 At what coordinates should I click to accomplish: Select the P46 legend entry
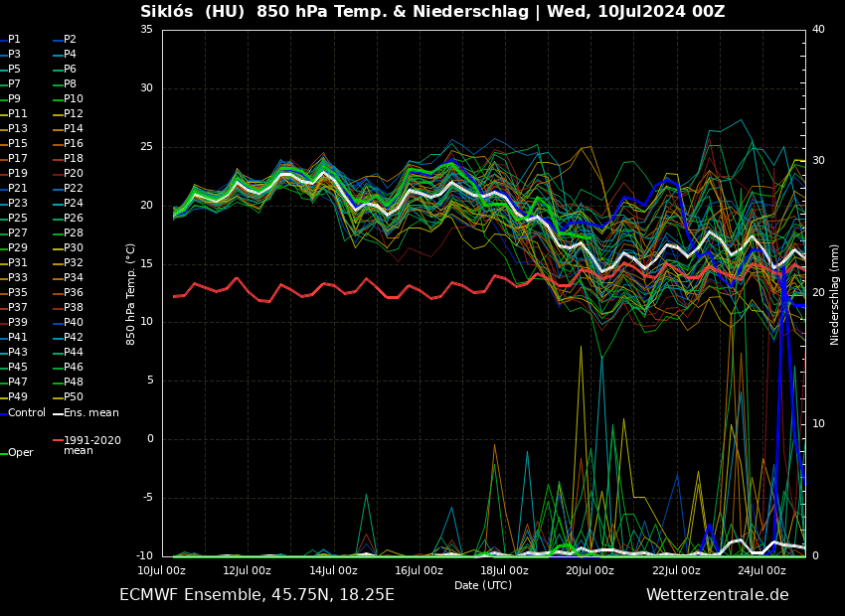click(74, 368)
